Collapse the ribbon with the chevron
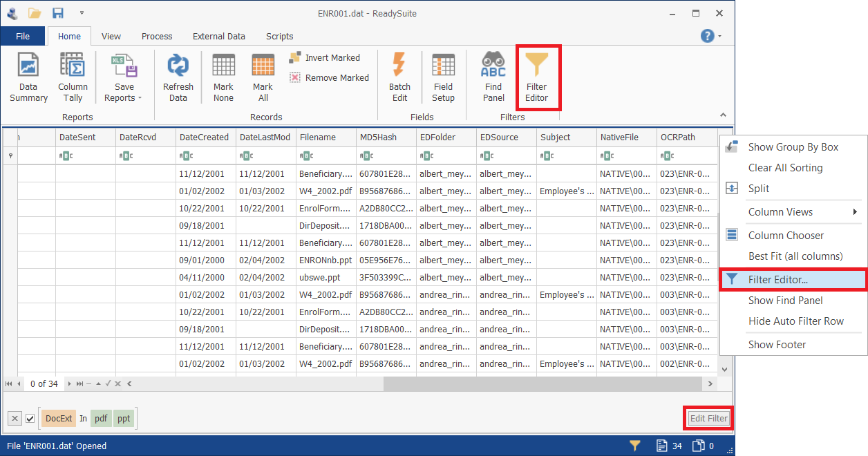The width and height of the screenshot is (868, 456). coord(723,115)
